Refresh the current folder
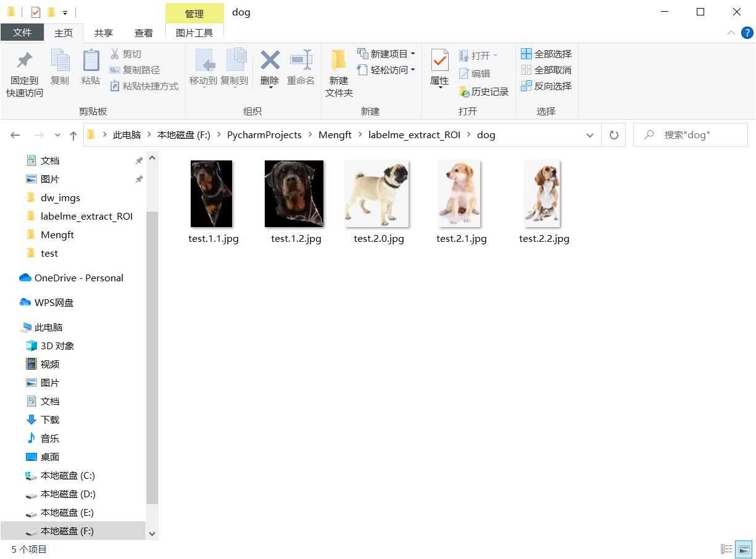Screen dimensions: 756x559 [x=613, y=135]
